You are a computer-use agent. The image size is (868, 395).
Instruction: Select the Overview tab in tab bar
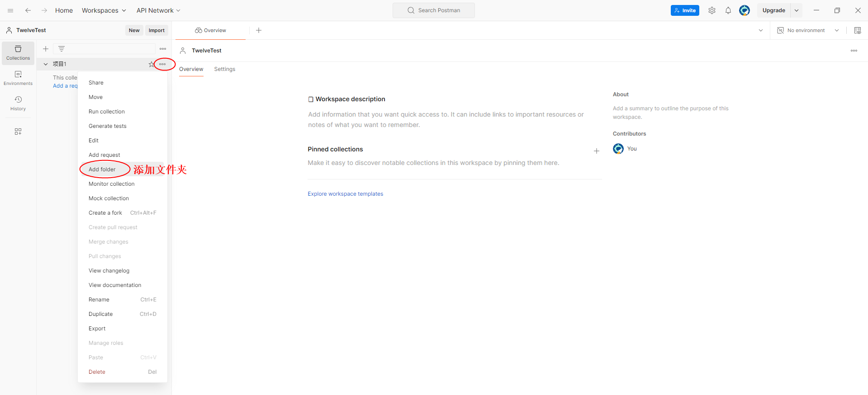tap(210, 30)
